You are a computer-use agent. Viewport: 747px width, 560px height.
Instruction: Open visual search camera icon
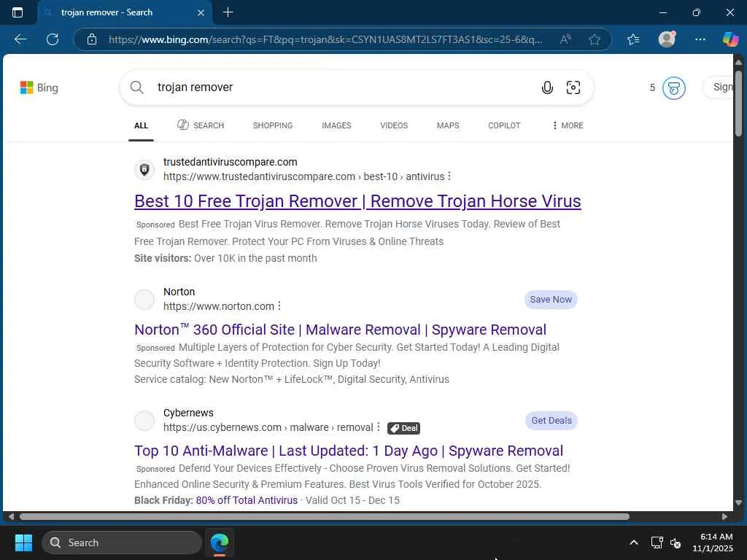coord(573,87)
